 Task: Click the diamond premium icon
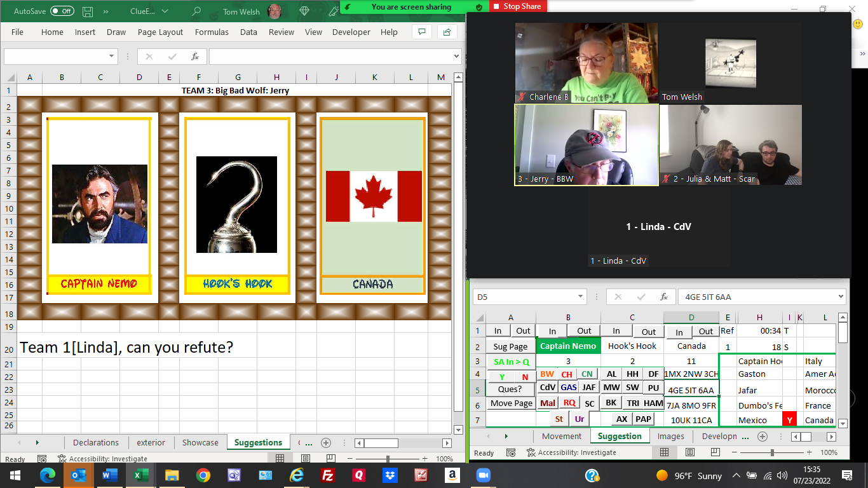pos(304,11)
